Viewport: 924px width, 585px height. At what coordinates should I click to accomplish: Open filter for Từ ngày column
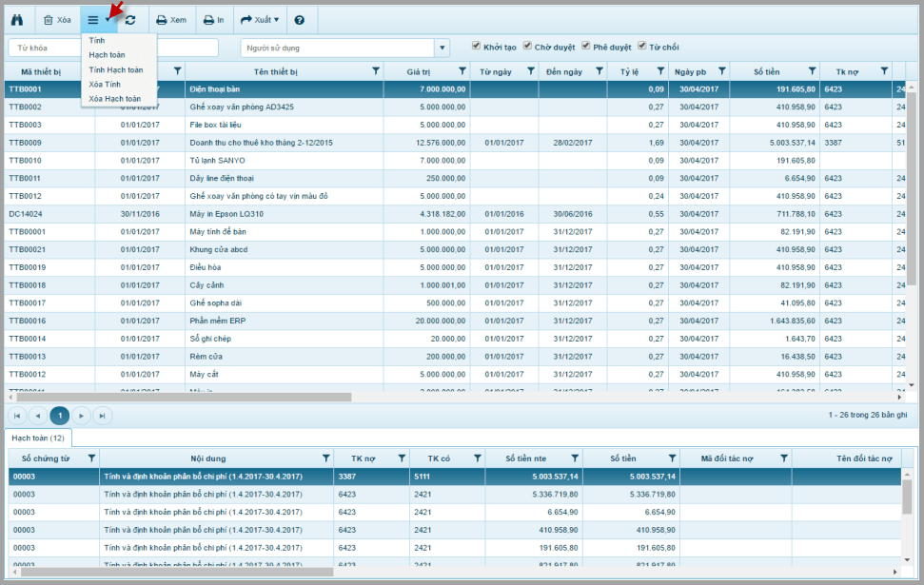click(530, 71)
